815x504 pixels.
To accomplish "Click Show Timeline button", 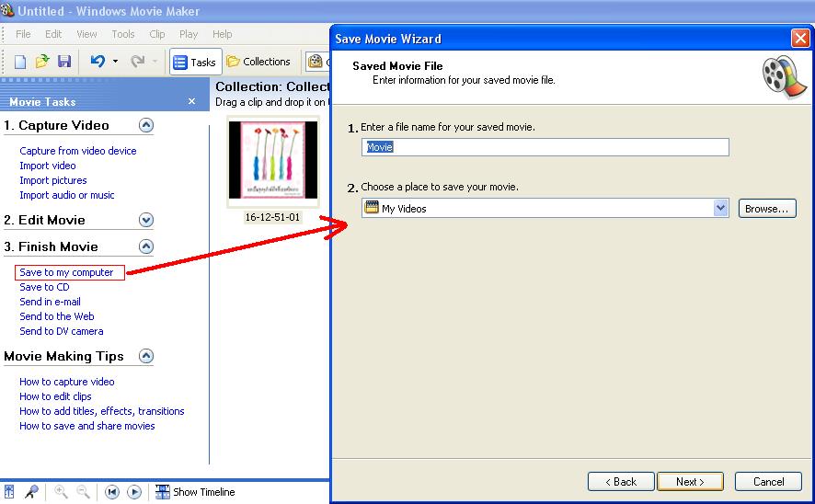I will tap(195, 492).
